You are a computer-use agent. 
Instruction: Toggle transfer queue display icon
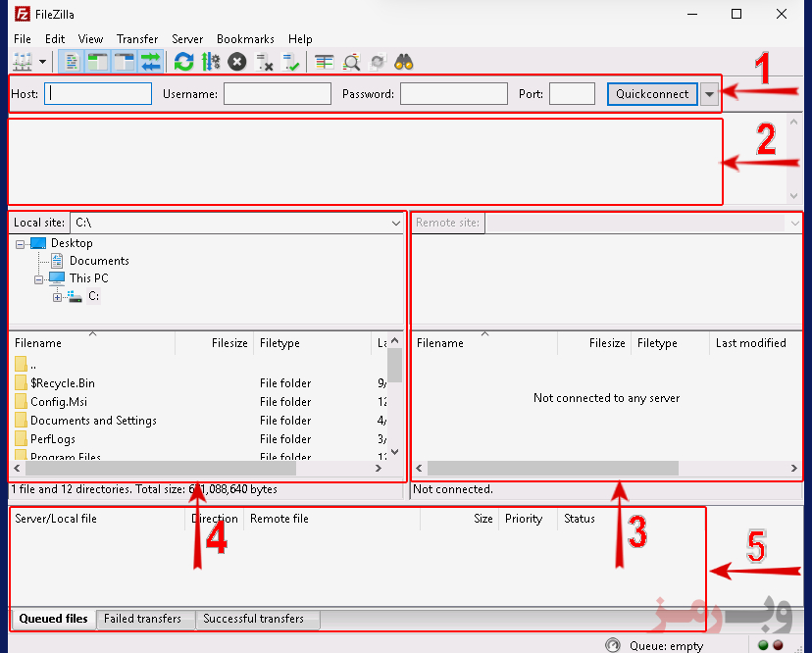tap(151, 62)
